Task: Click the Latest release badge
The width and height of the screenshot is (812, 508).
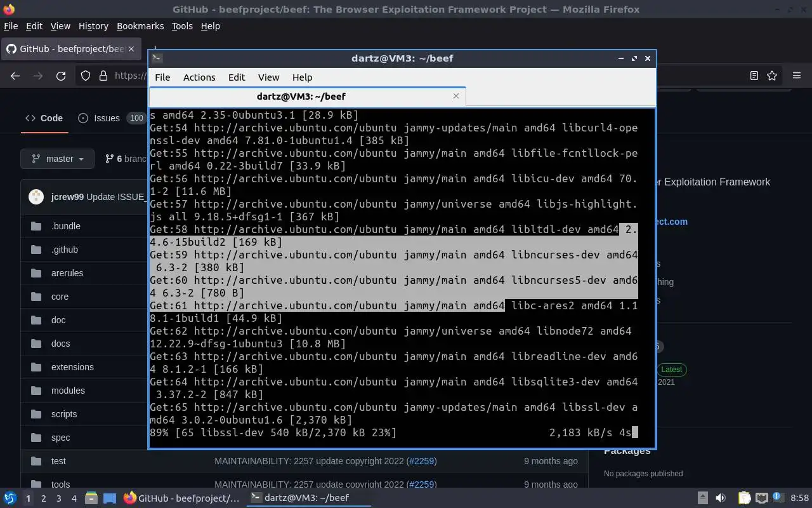Action: (x=671, y=370)
